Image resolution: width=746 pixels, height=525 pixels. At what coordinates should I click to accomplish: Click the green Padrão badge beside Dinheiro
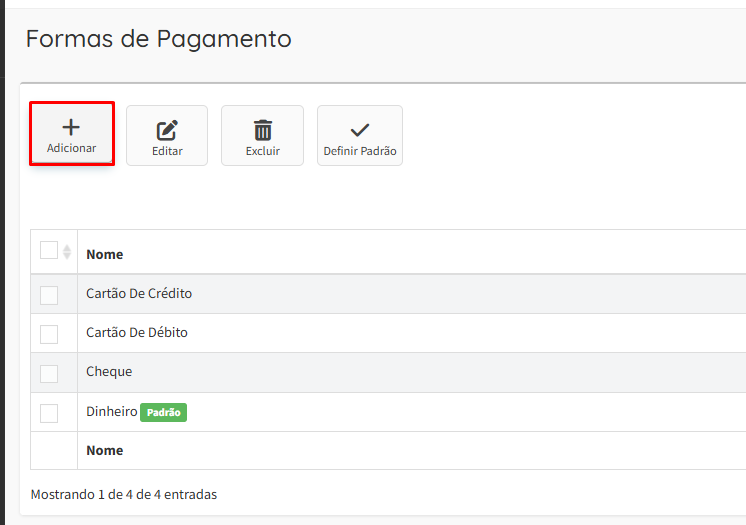click(164, 412)
